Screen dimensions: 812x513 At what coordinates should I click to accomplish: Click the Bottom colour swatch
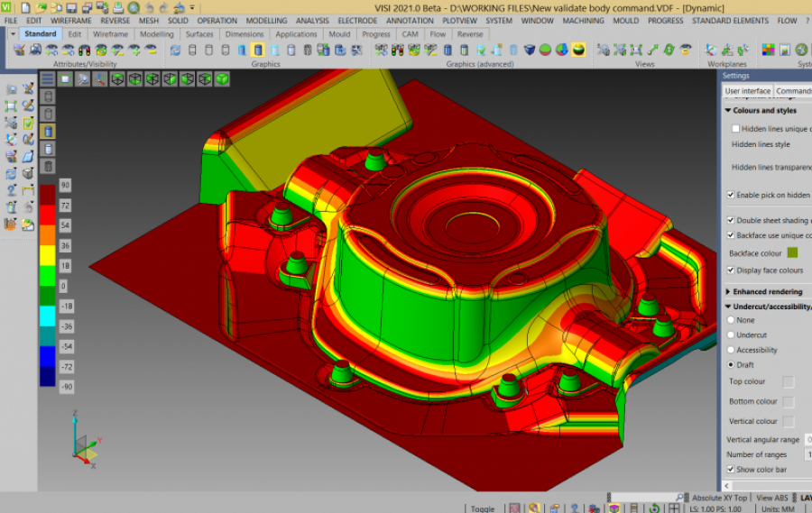click(x=789, y=402)
